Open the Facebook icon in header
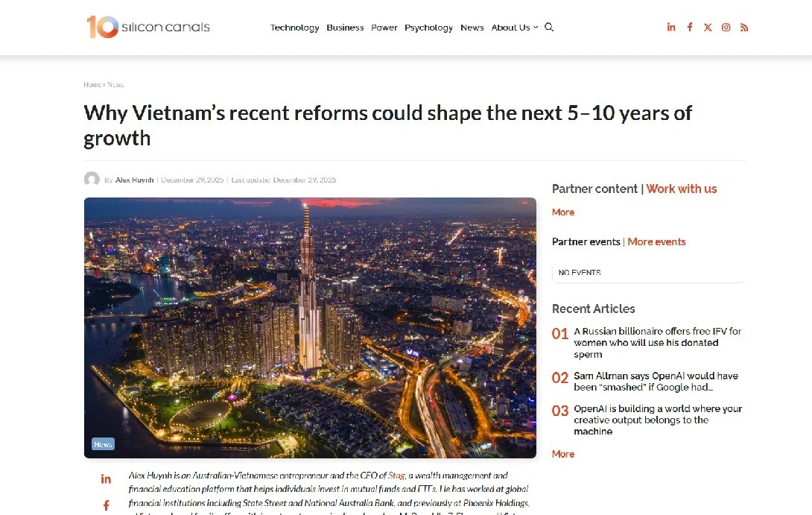This screenshot has width=812, height=515. [690, 28]
